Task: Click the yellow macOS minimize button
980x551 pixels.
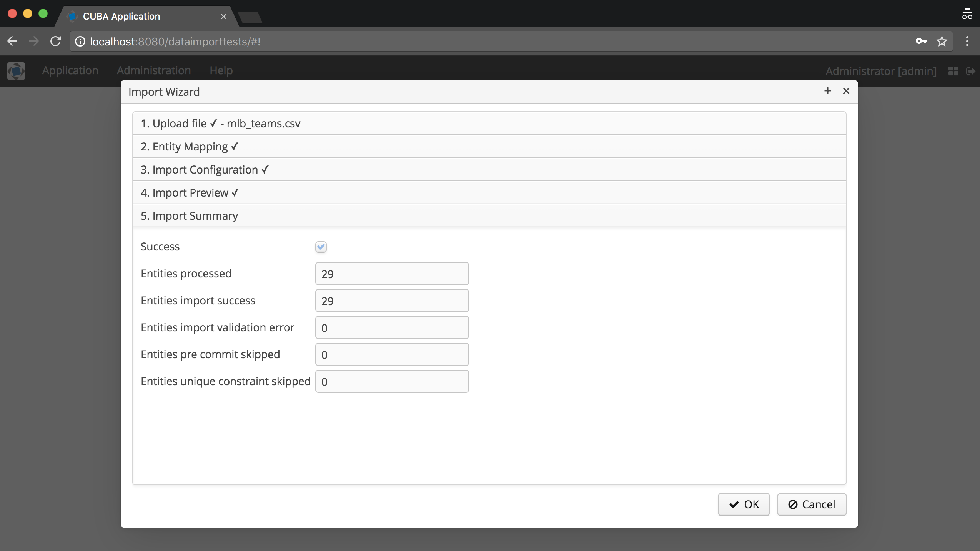Action: [x=28, y=13]
